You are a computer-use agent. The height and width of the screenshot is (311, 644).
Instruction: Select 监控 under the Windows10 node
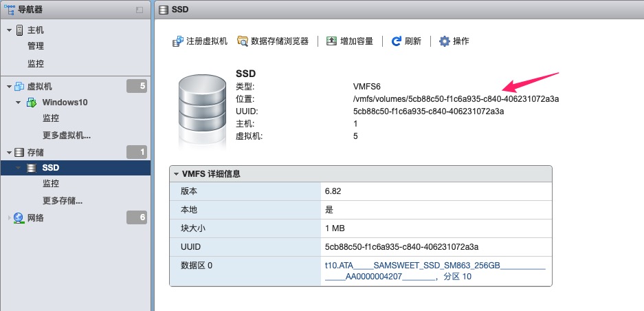[51, 118]
